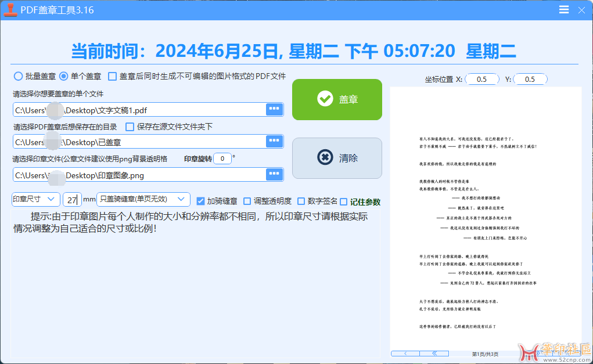Go to previous page in preview
The image size is (593, 364).
[x=404, y=353]
